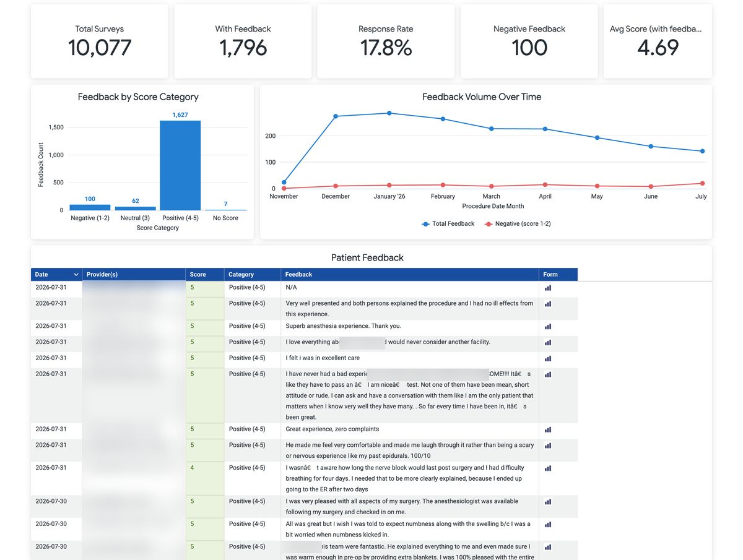Click bar value label 62 above Neutral bar
The width and height of the screenshot is (743, 560).
click(136, 201)
